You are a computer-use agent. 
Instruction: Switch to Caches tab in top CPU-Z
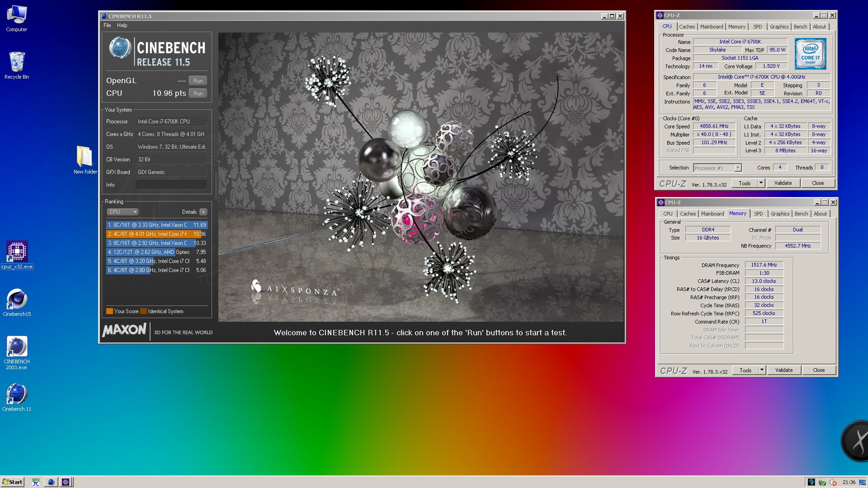pyautogui.click(x=687, y=27)
